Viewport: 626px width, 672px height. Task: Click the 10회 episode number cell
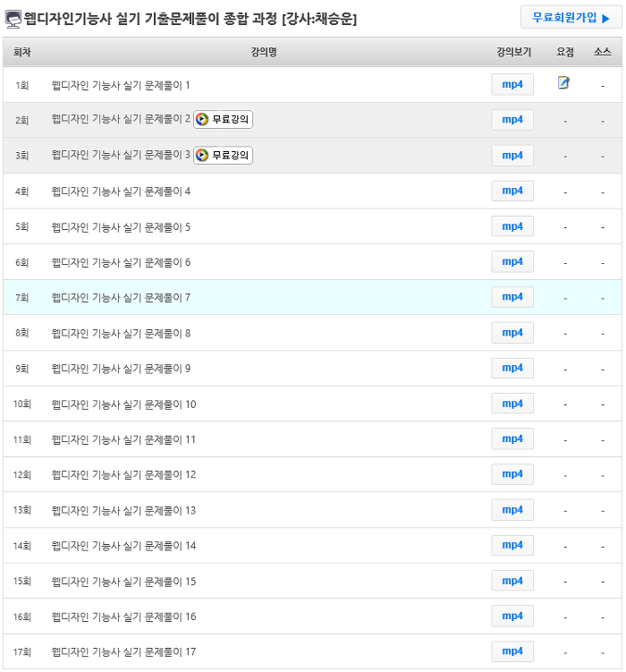[21, 404]
